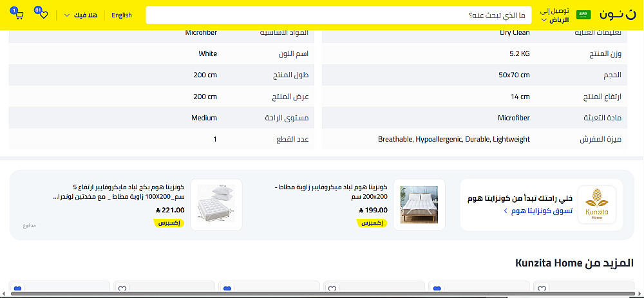Image resolution: width=644 pixels, height=298 pixels.
Task: Click the 5.2 KG weight value
Action: [x=520, y=53]
